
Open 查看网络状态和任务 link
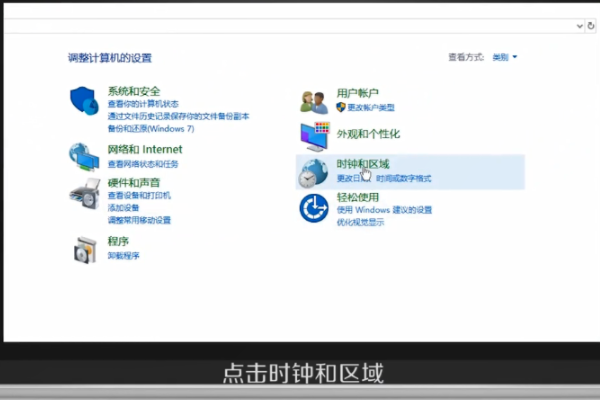coord(143,164)
